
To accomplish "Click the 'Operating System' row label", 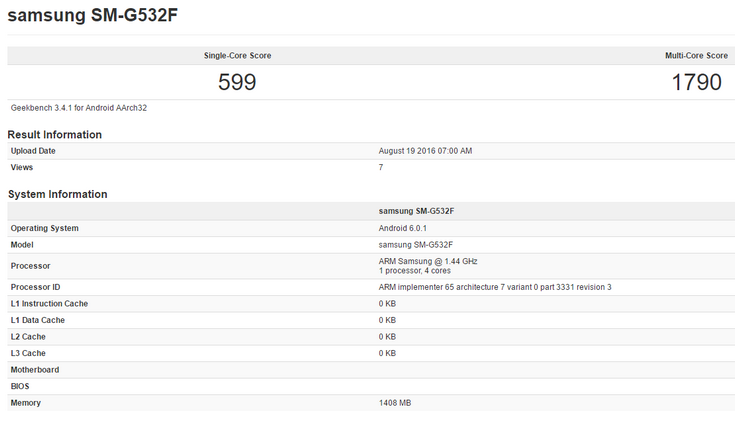I will coord(45,228).
